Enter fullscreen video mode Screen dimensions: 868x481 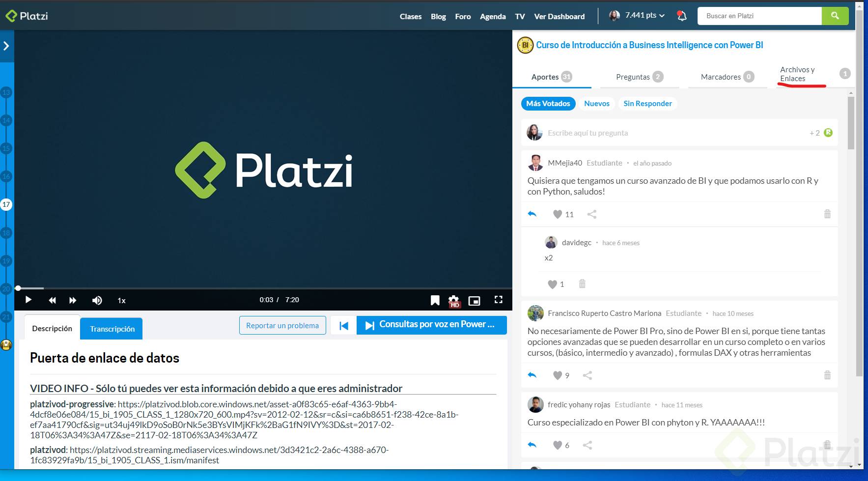click(x=499, y=300)
